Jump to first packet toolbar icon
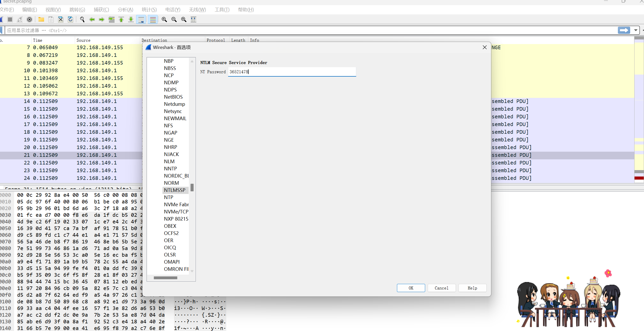The width and height of the screenshot is (644, 331). (x=121, y=19)
